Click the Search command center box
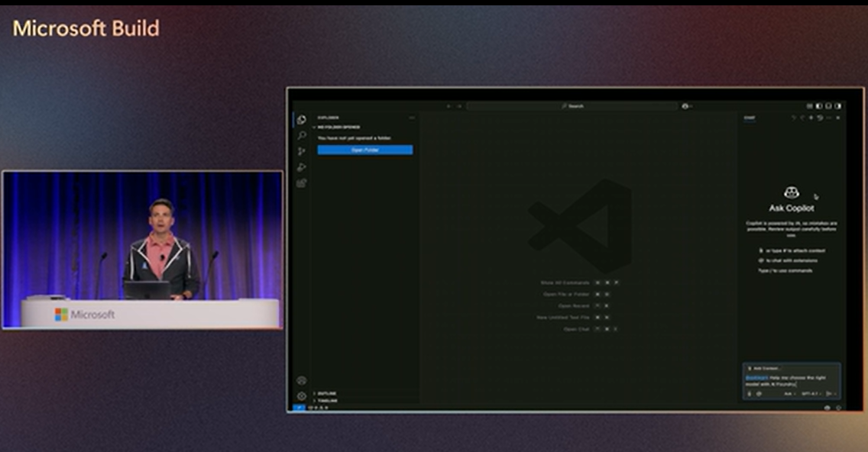Viewport: 868px width, 452px height. point(572,106)
